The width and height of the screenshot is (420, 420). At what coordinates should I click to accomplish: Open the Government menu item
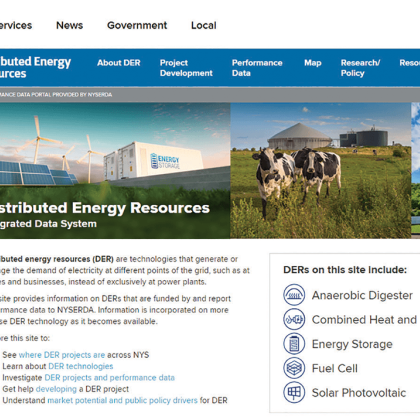(x=137, y=25)
